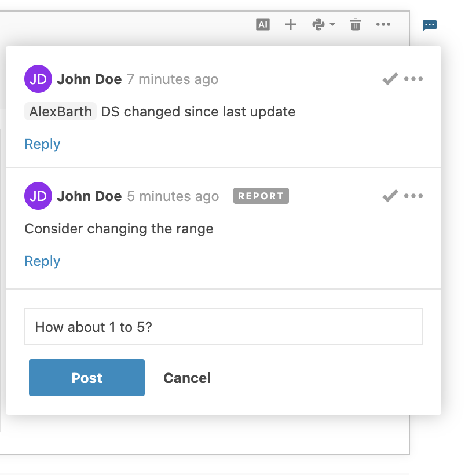Delete the cell using the trash icon

355,24
